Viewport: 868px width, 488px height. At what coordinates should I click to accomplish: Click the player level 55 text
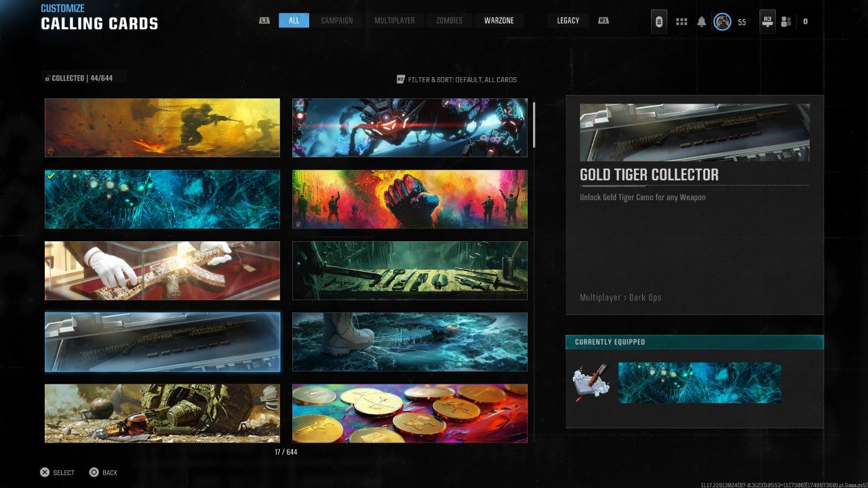pos(742,22)
